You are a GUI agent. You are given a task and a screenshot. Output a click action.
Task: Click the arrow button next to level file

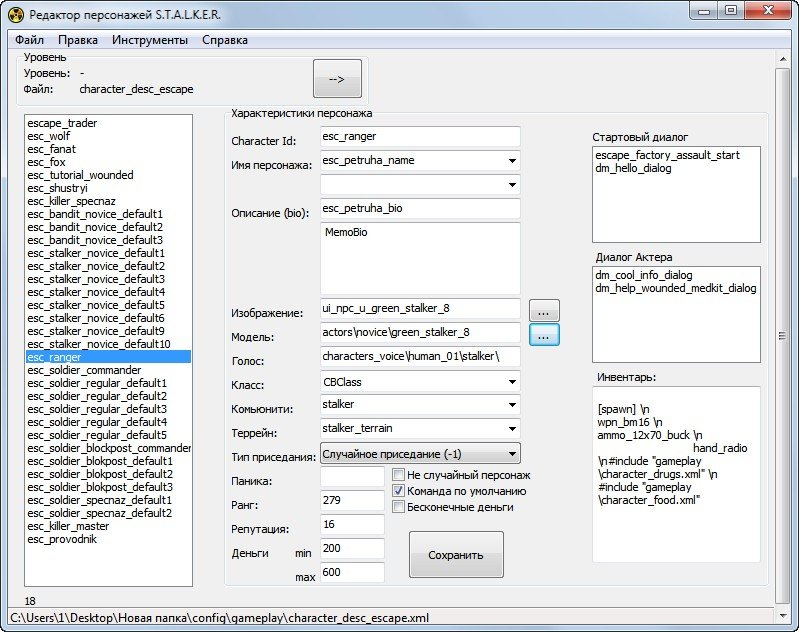tap(336, 79)
